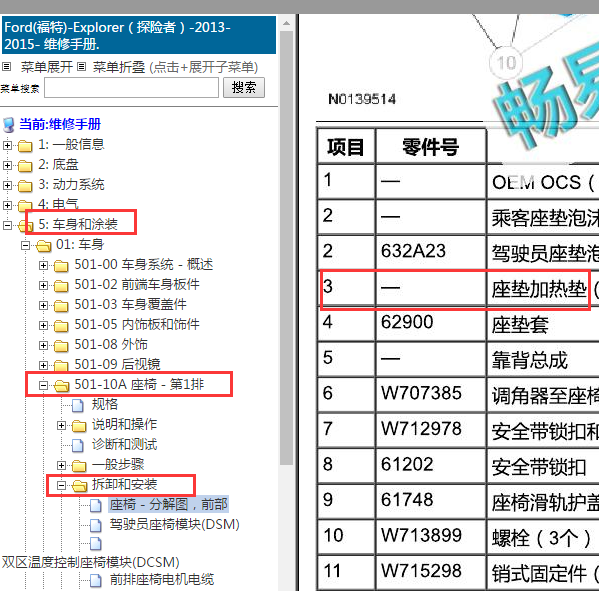This screenshot has height=591, width=599.
Task: Collapse the 01: 车身 node
Action: [25, 245]
